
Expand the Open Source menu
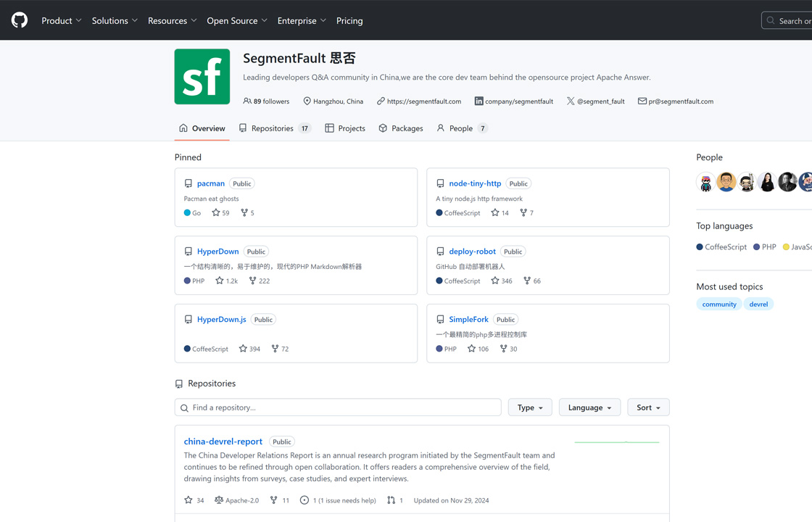tap(237, 21)
